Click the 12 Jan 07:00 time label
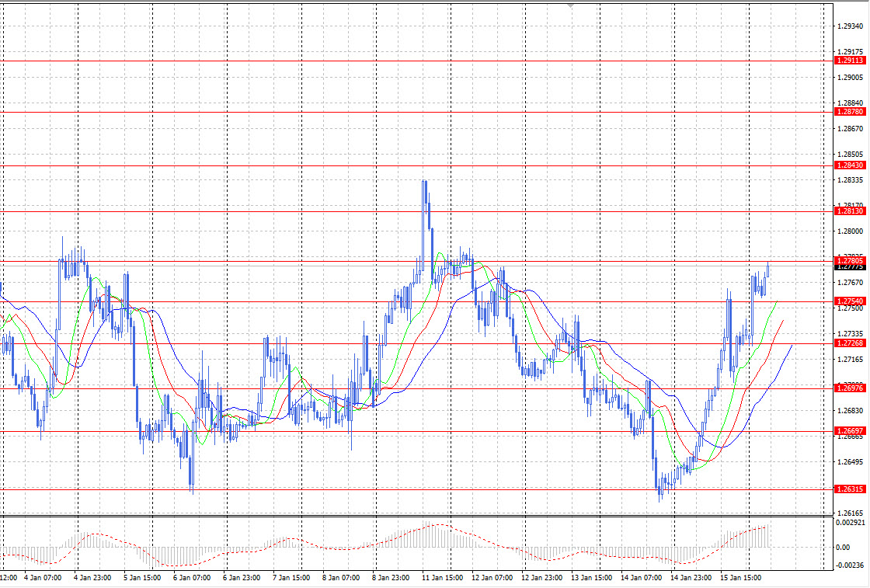Viewport: 870px width, 588px height. [492, 578]
